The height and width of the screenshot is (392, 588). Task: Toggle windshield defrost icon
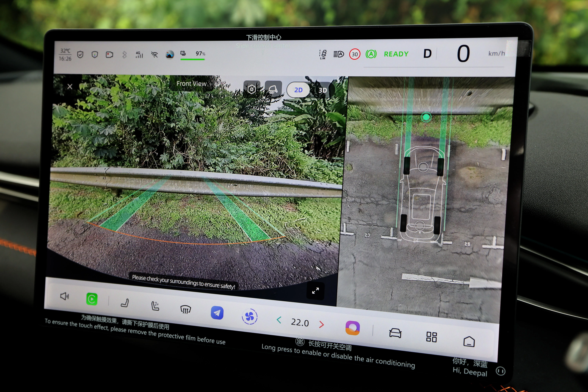click(x=186, y=309)
